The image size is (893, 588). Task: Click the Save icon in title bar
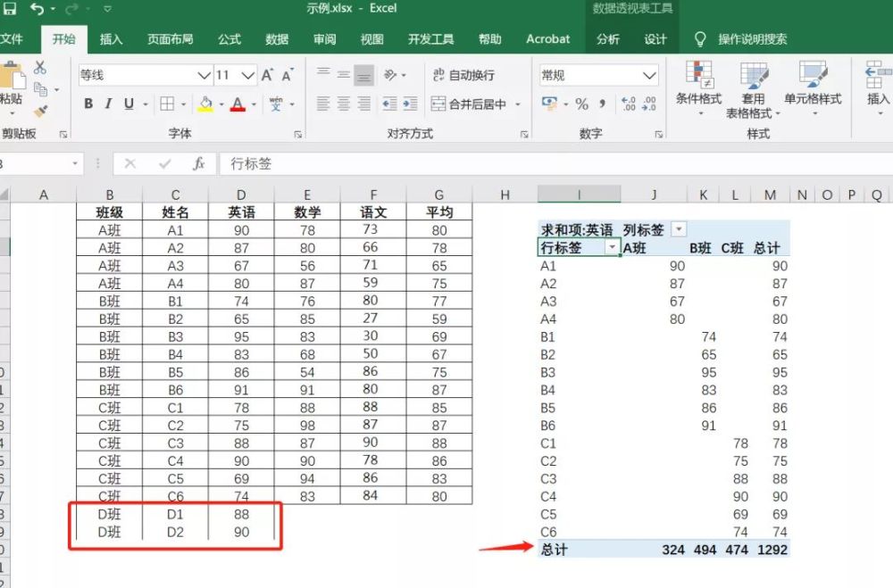point(9,9)
